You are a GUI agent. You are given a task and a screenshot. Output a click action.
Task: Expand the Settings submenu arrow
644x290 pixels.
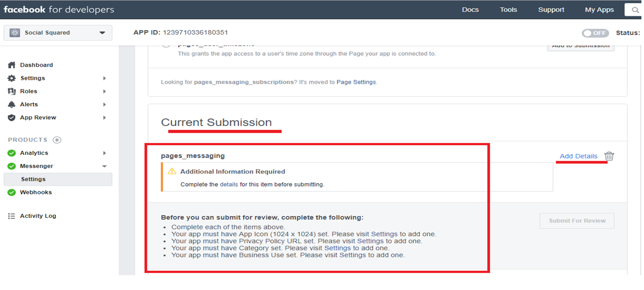(x=104, y=78)
